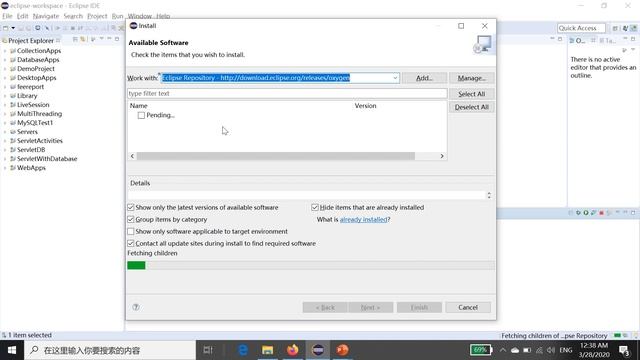
Task: Click the 69% battery indicator
Action: coord(481,350)
